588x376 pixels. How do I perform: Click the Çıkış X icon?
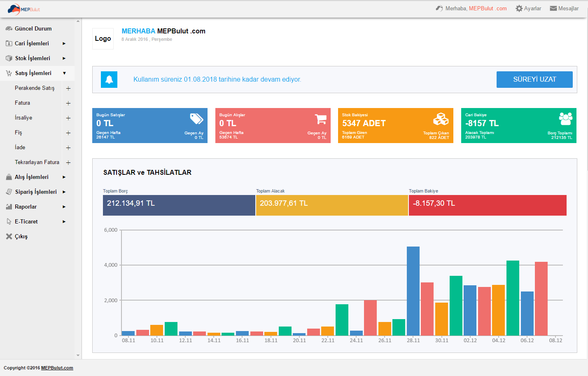[9, 236]
